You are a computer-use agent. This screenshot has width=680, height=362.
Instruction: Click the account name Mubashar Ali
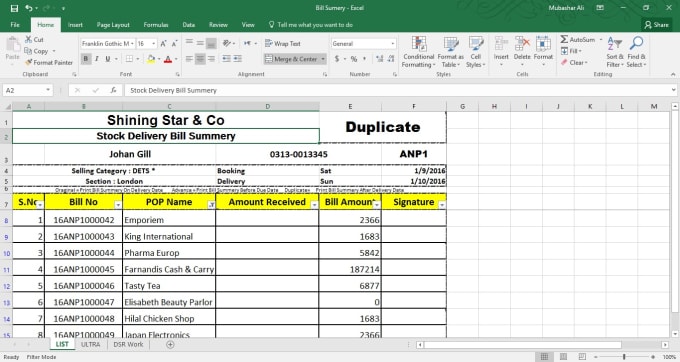click(566, 8)
